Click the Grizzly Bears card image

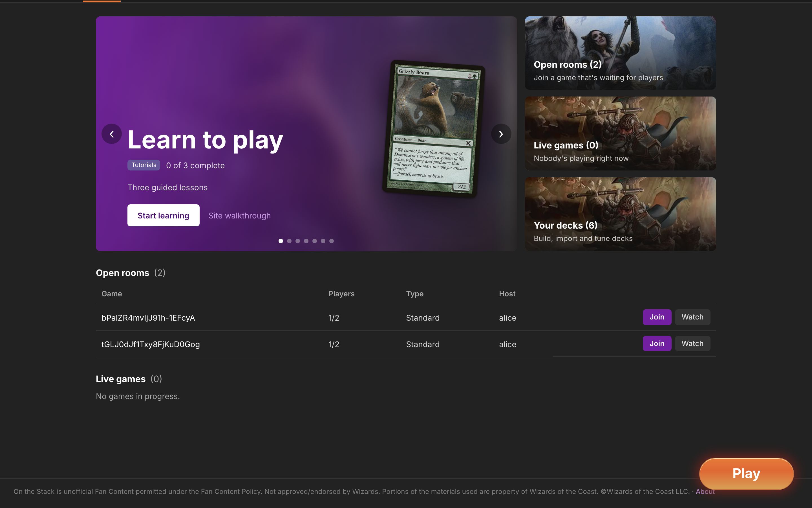click(x=434, y=129)
